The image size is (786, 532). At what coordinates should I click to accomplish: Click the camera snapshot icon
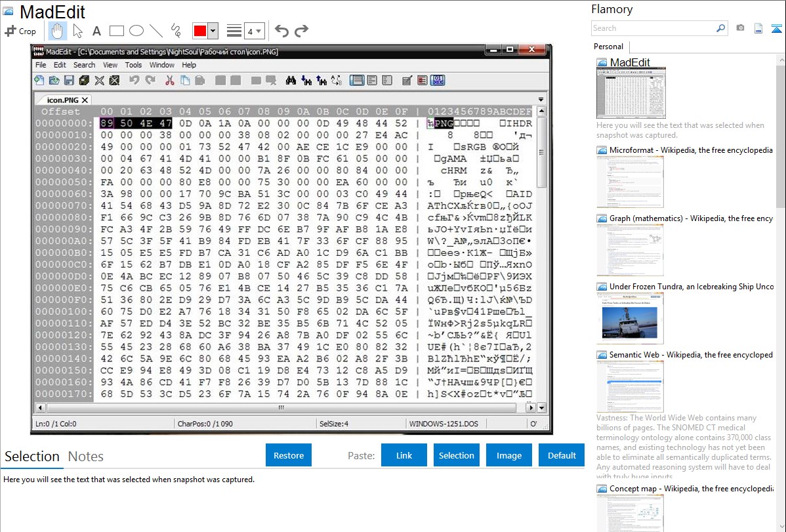coord(740,28)
